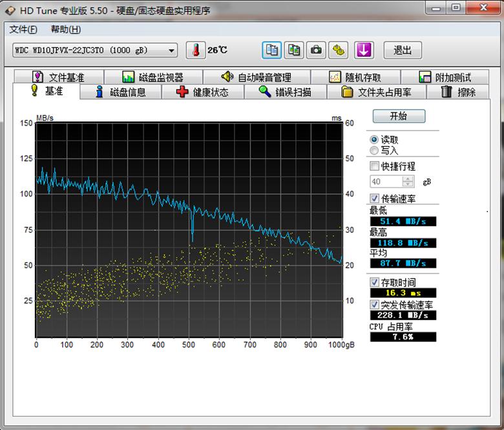Click the 开始 button
This screenshot has height=430, width=504.
399,116
